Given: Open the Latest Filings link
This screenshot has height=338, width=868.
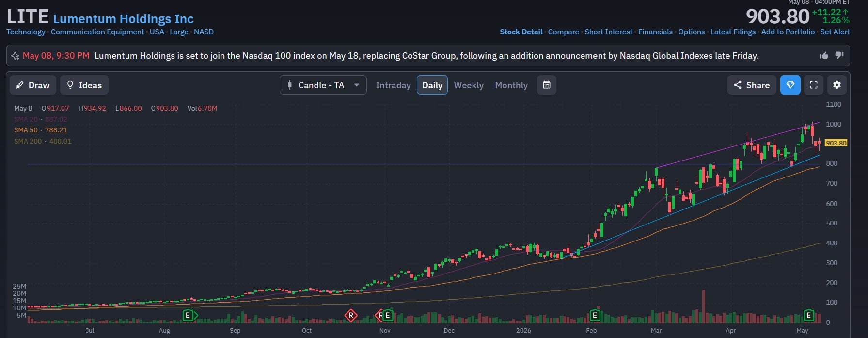Looking at the screenshot, I should pyautogui.click(x=733, y=32).
